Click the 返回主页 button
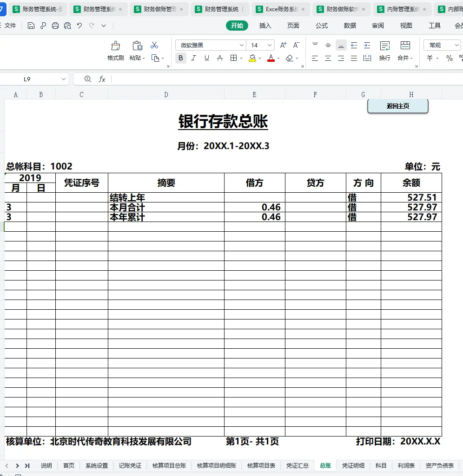The width and height of the screenshot is (463, 476). (x=397, y=106)
